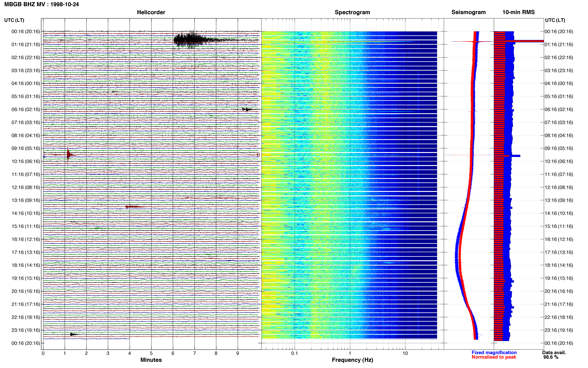Click the seismogram spike at the 09:46 level
Screen dimensions: 588x368
pyautogui.click(x=469, y=155)
